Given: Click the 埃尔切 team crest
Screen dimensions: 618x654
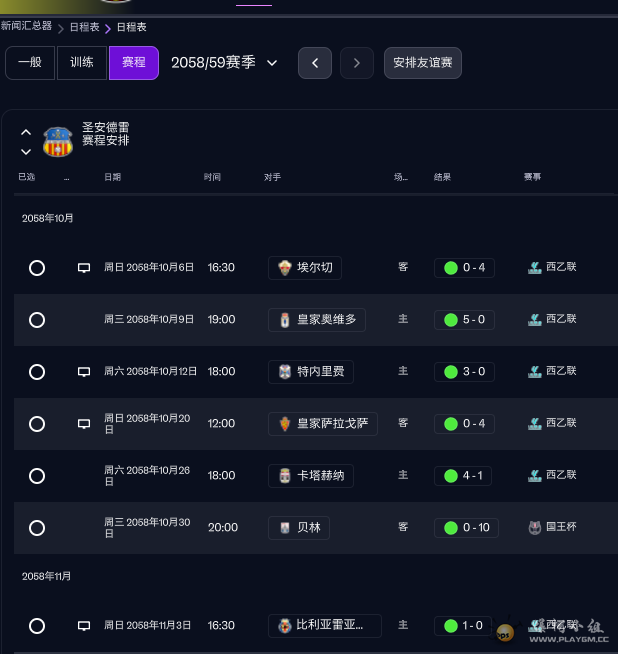Looking at the screenshot, I should [x=285, y=268].
